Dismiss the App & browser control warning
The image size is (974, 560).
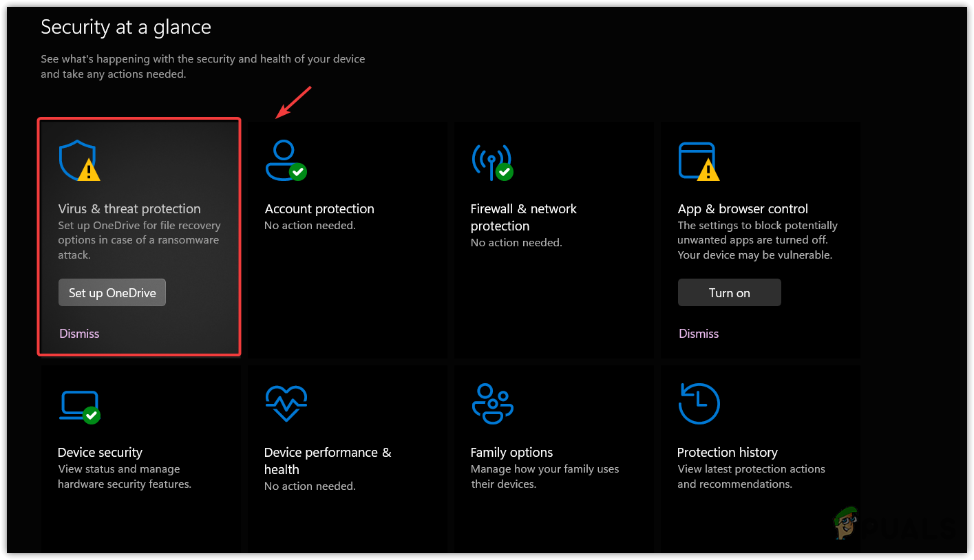699,334
